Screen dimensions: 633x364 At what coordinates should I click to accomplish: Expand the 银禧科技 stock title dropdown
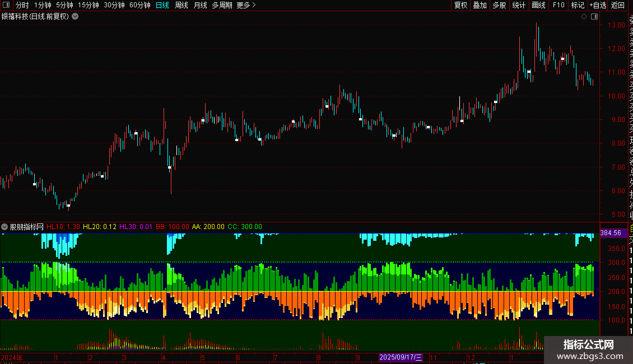coord(75,16)
